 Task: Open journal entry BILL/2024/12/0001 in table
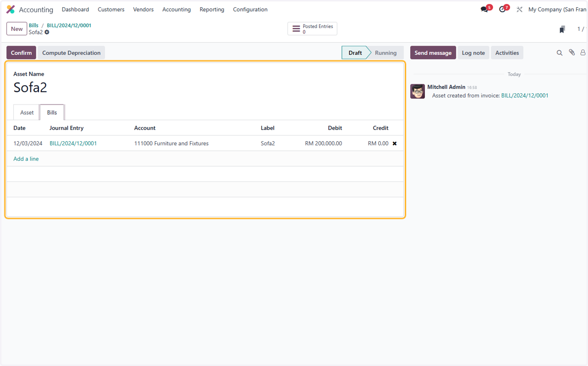click(73, 144)
